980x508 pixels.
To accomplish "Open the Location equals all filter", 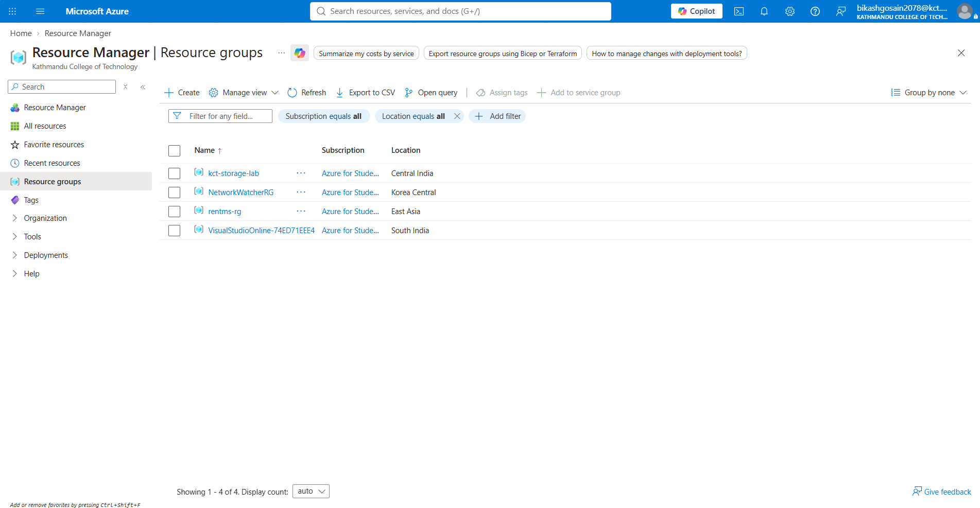I will [x=413, y=116].
